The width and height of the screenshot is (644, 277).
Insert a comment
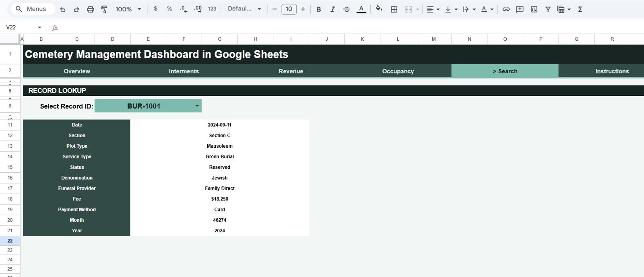pos(520,9)
